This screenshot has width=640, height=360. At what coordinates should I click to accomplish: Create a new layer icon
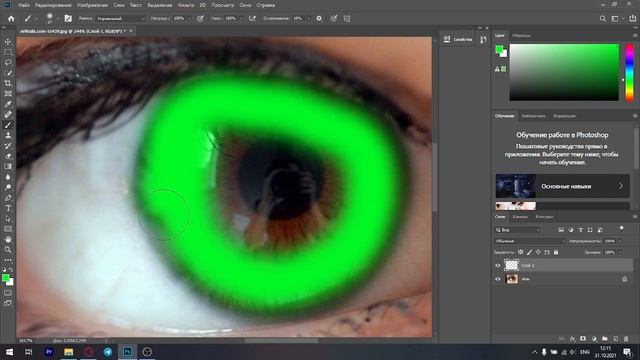pyautogui.click(x=616, y=339)
